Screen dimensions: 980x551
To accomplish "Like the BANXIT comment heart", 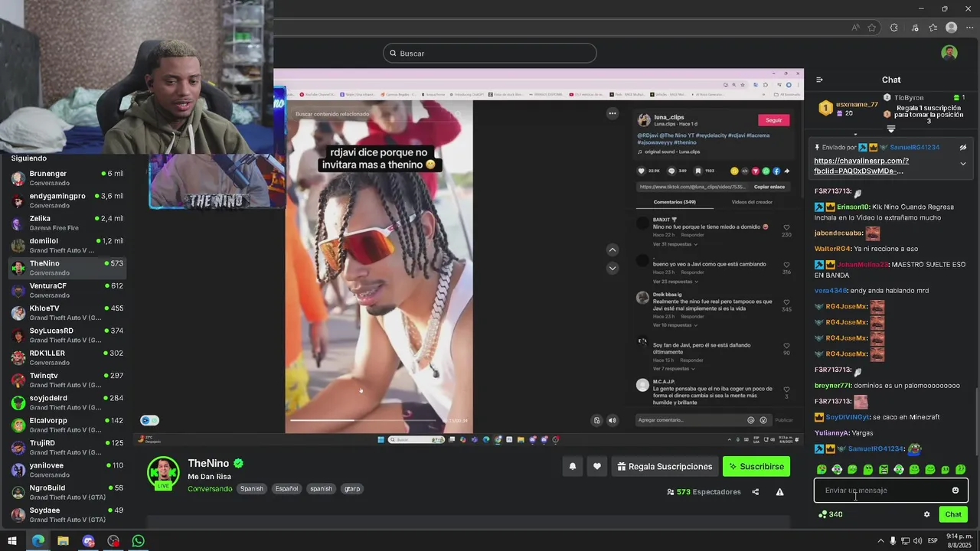I will 786,227.
